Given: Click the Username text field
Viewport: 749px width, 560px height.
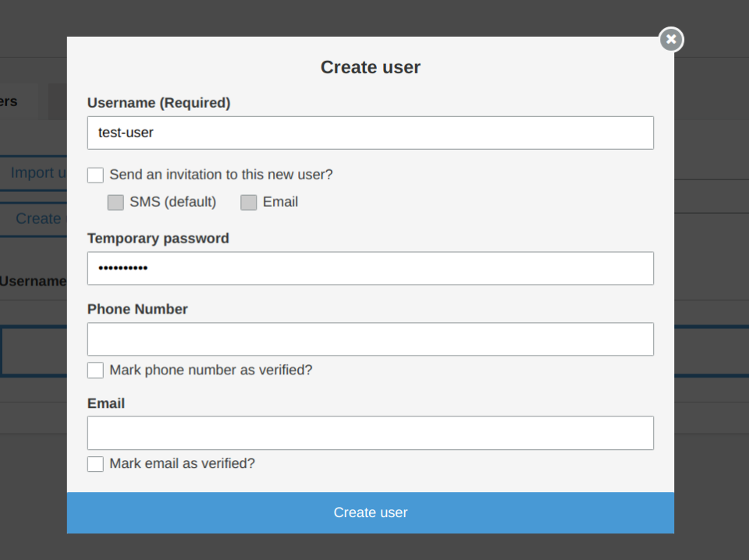Looking at the screenshot, I should point(370,133).
